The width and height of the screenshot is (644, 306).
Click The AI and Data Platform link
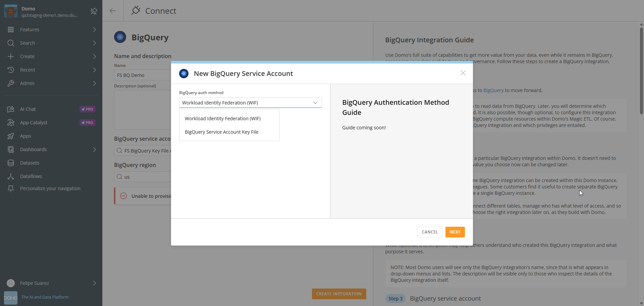tap(45, 297)
